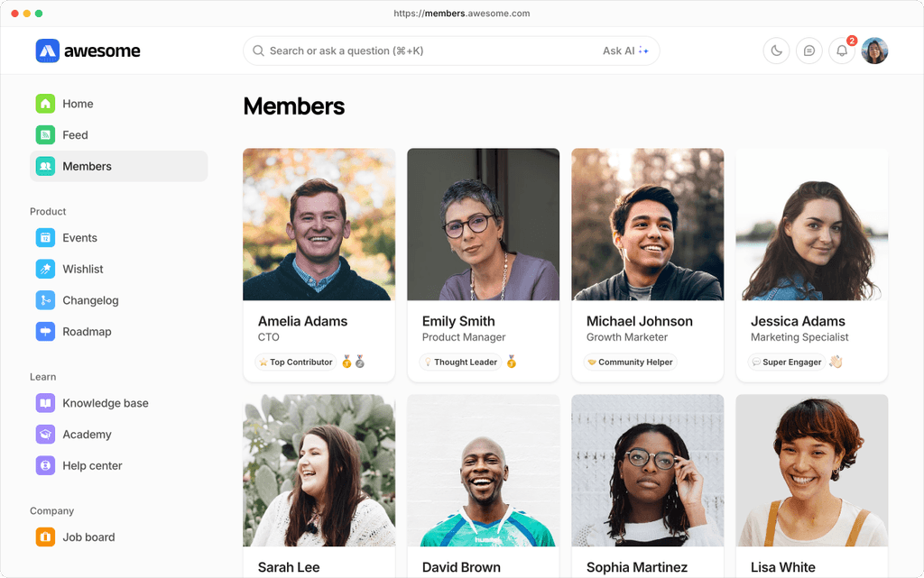The height and width of the screenshot is (578, 924).
Task: Select Members in the sidebar
Action: [87, 166]
